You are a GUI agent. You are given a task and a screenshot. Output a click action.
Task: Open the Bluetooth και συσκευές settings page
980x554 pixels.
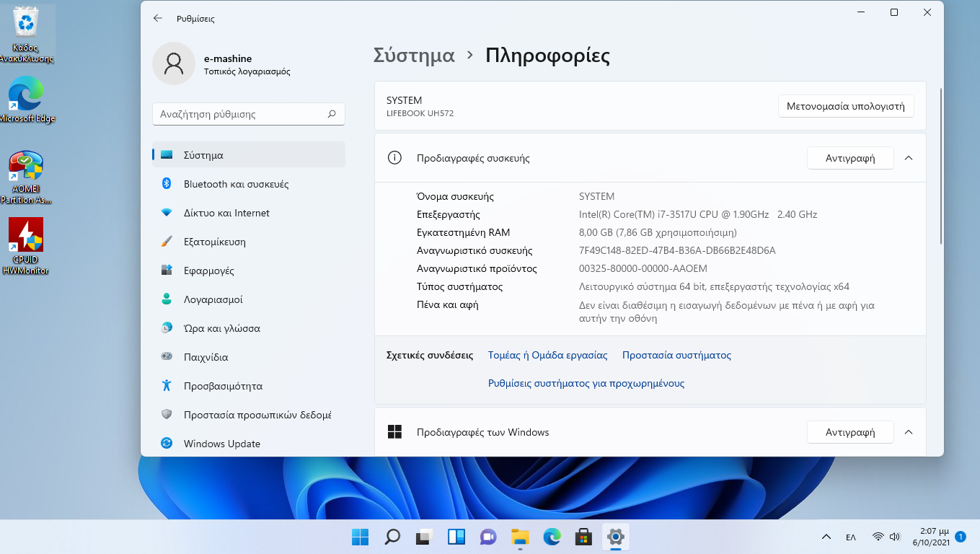(x=249, y=184)
